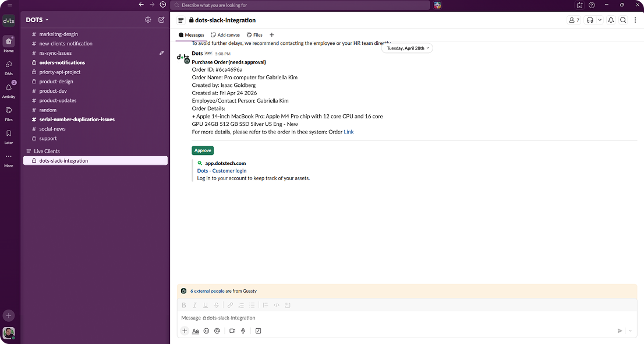Open the Files section in the sidebar
Image resolution: width=644 pixels, height=344 pixels.
coord(9,113)
